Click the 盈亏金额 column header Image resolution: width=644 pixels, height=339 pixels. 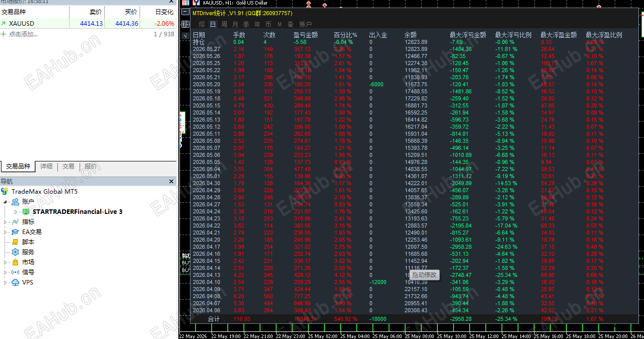point(305,35)
